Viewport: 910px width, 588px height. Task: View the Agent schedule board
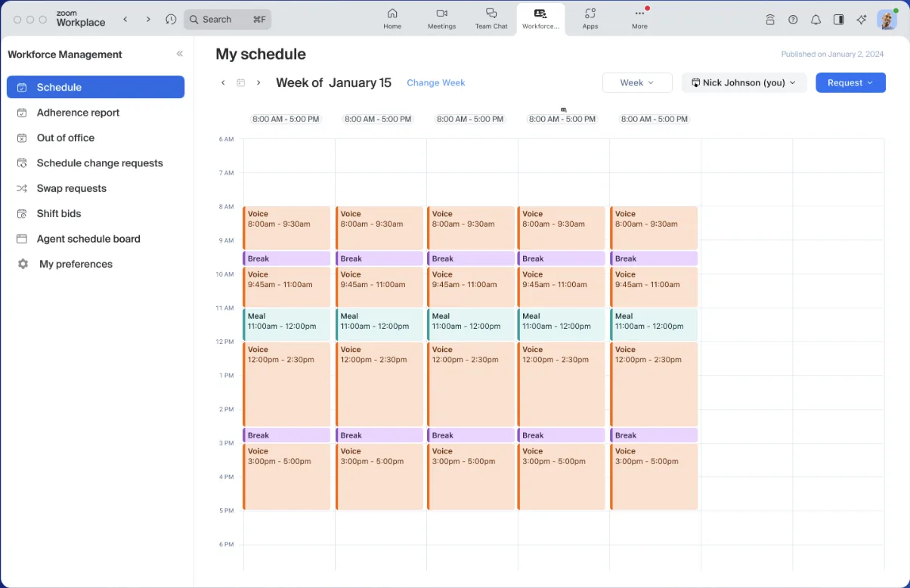click(88, 239)
